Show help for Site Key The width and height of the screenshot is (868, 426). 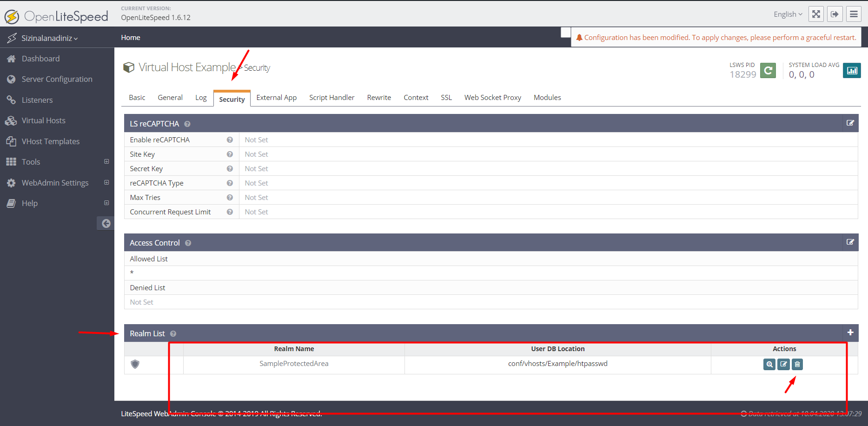click(x=230, y=154)
